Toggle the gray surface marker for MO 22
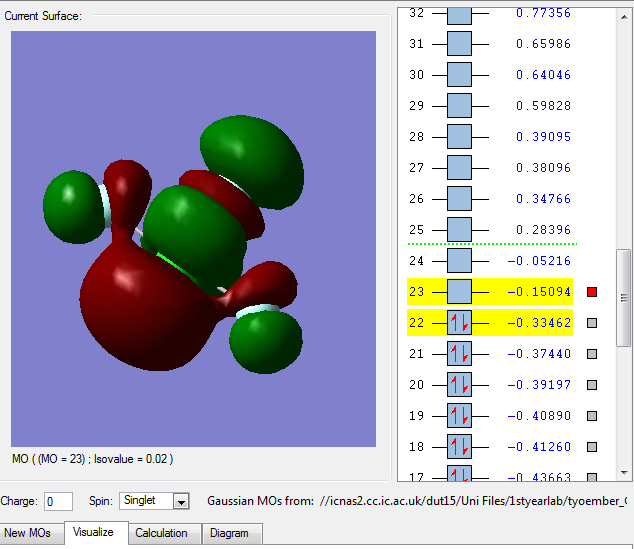The image size is (634, 549). click(x=593, y=323)
